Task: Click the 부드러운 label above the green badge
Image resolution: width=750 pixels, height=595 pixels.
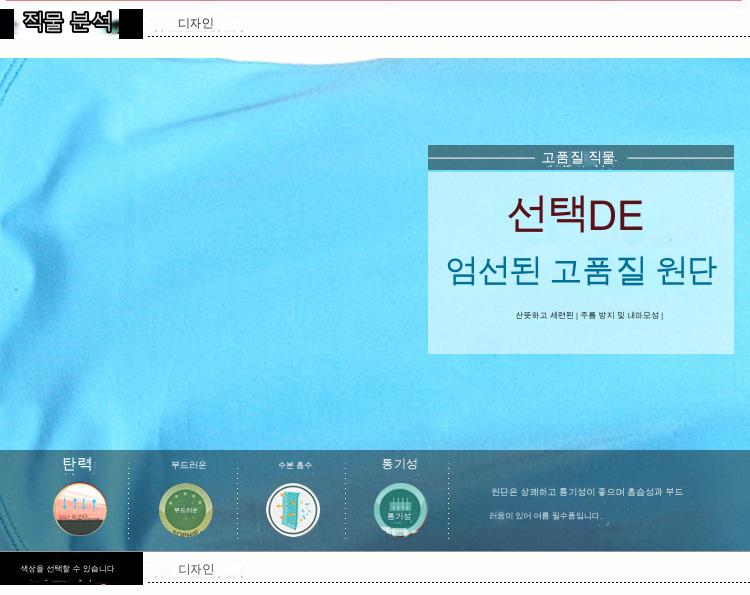Action: [x=188, y=465]
